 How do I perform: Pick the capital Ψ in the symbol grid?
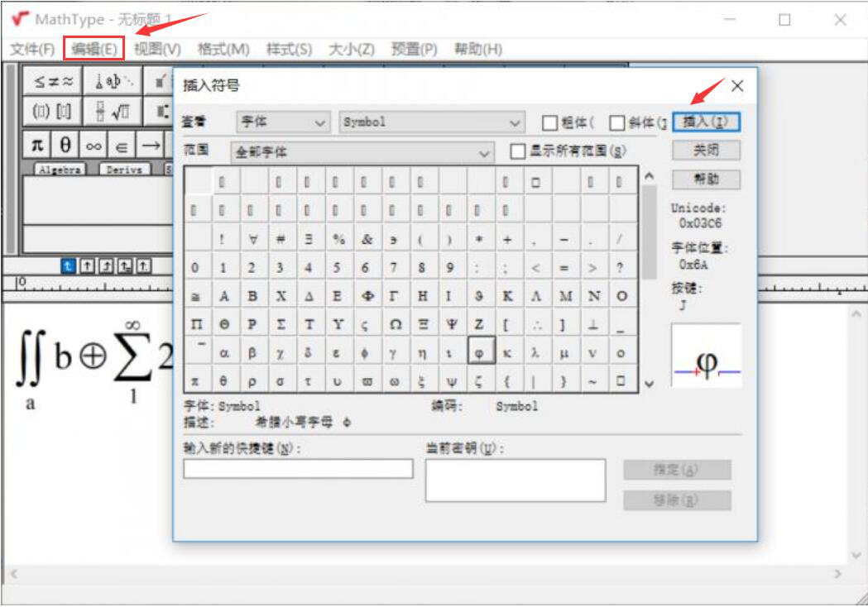click(x=452, y=324)
